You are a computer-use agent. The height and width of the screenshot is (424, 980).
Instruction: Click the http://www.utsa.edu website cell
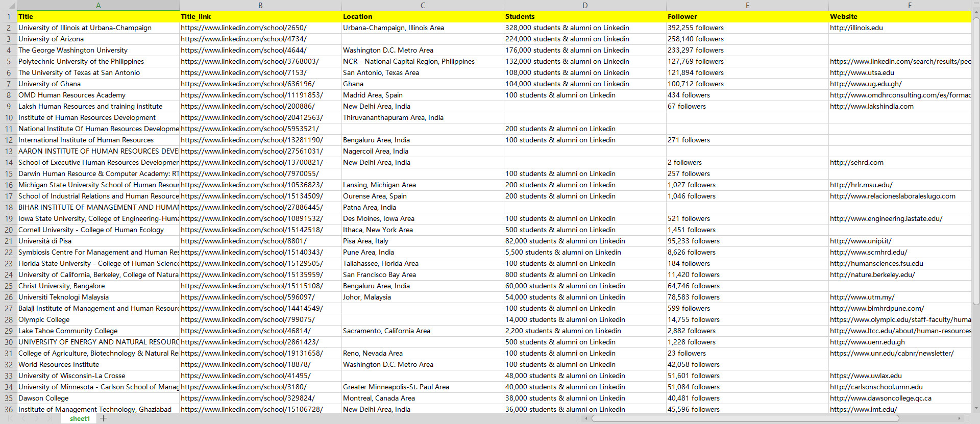pyautogui.click(x=900, y=73)
